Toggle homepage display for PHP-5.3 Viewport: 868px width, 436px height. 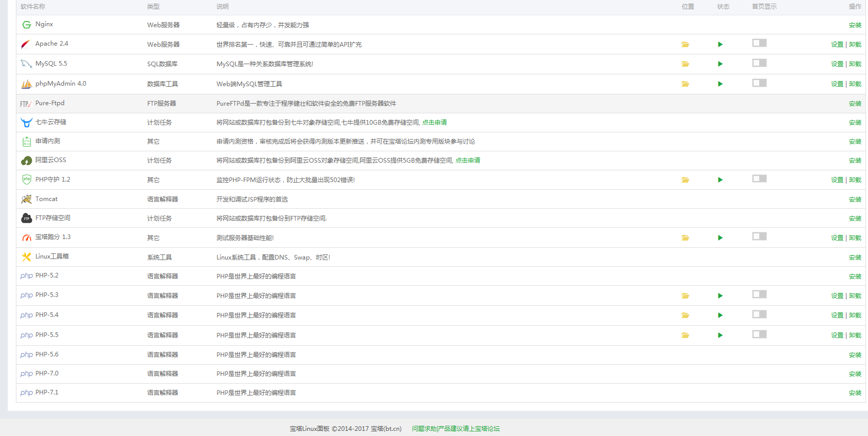(x=760, y=294)
